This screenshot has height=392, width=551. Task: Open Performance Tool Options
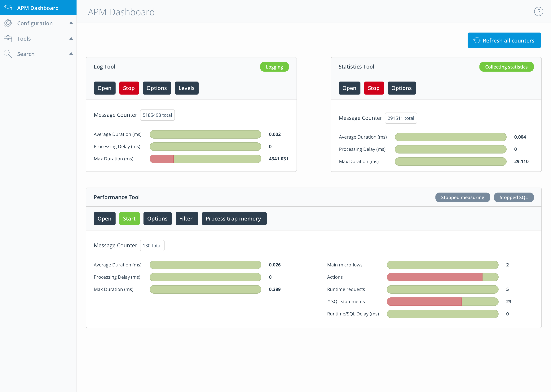(157, 219)
